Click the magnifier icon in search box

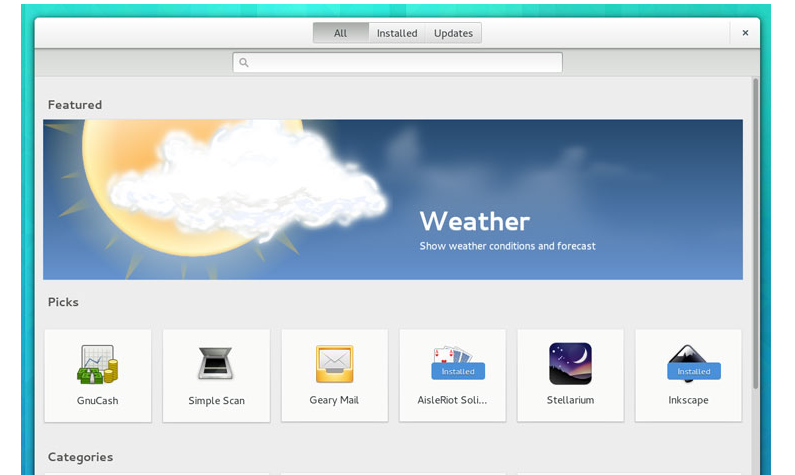point(244,62)
